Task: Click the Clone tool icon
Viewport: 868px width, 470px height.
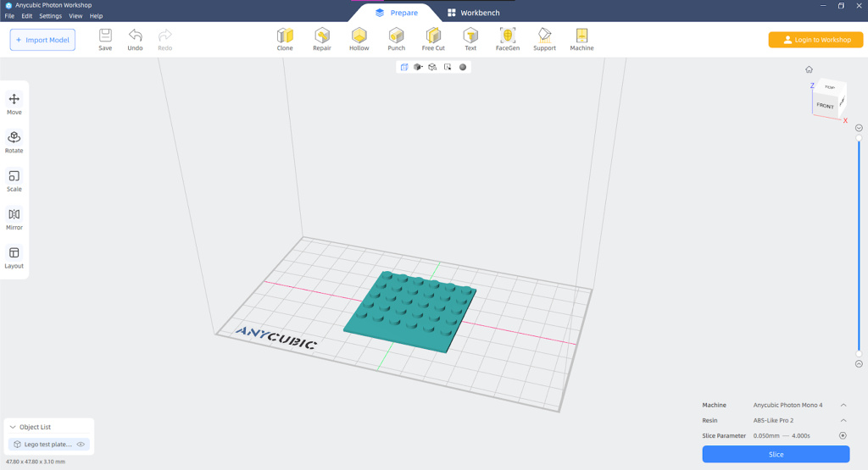Action: 285,38
